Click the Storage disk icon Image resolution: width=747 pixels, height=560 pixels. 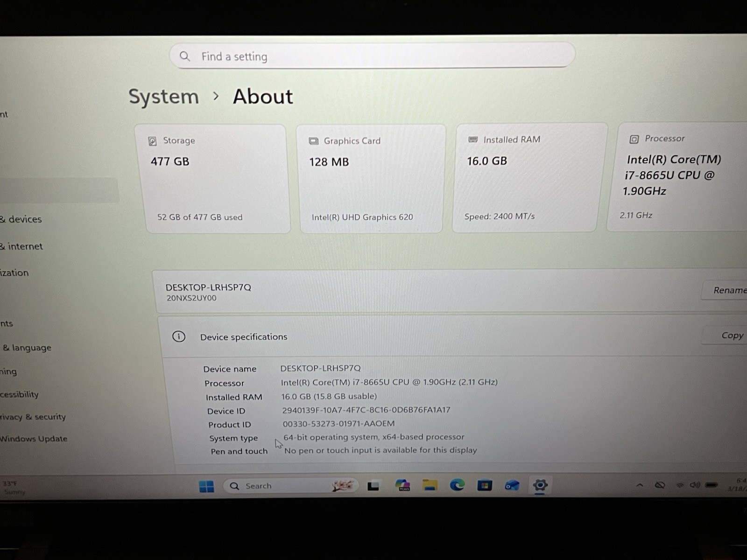pyautogui.click(x=152, y=141)
